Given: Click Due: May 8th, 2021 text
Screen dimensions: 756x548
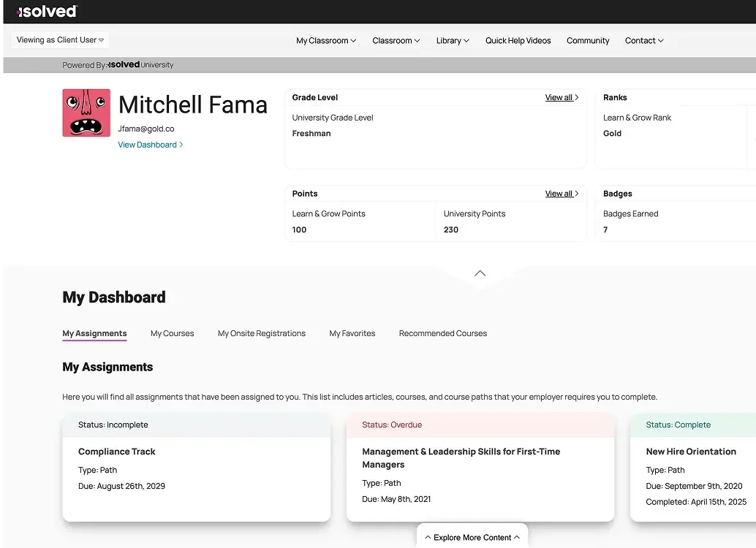Looking at the screenshot, I should tap(396, 499).
